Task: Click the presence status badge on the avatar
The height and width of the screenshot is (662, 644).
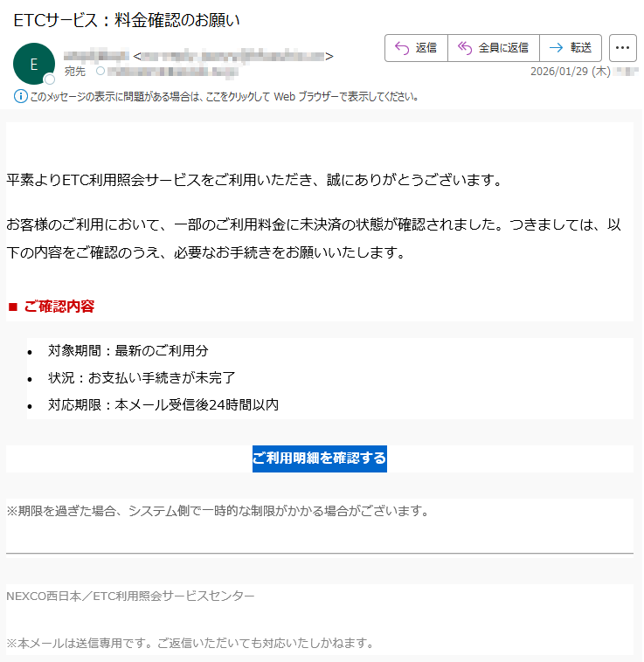Action: coord(50,79)
